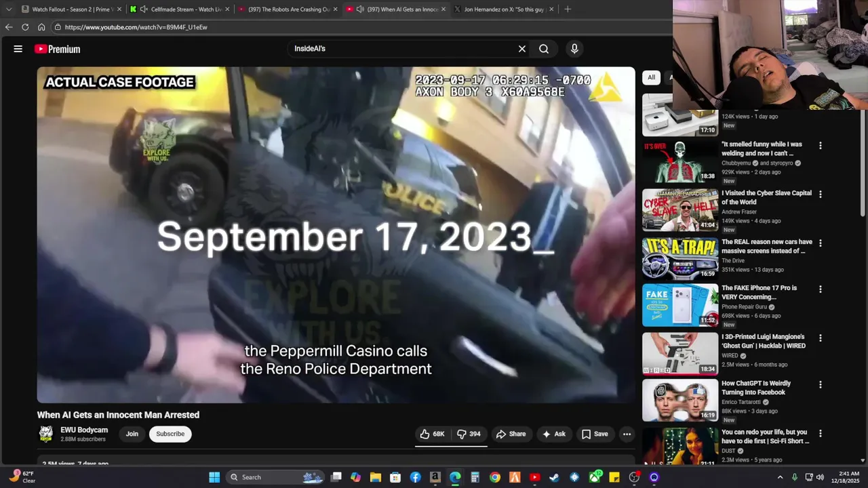This screenshot has width=868, height=488.
Task: Start voice search with microphone
Action: click(x=574, y=49)
